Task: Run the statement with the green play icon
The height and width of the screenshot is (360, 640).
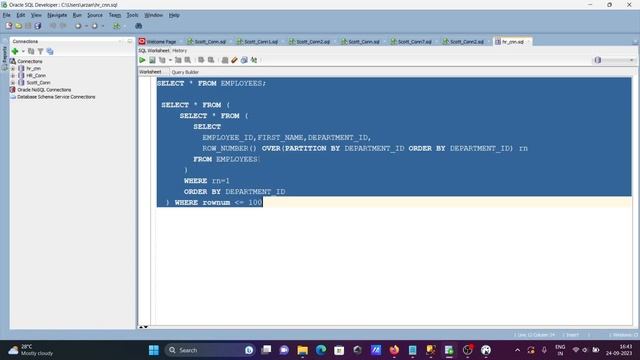Action: (x=142, y=60)
